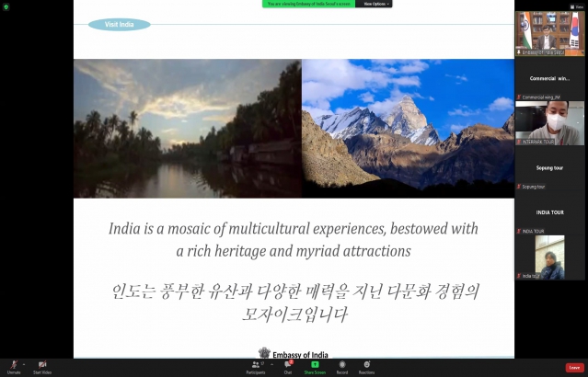Select the INDIA TOUR name-only participant tile

pyautogui.click(x=549, y=212)
